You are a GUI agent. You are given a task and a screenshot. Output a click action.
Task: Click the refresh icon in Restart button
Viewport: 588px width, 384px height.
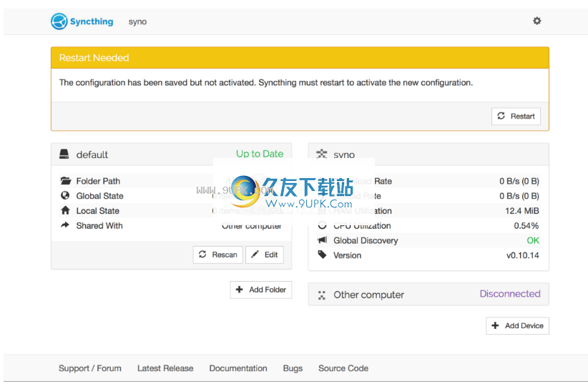(x=501, y=116)
